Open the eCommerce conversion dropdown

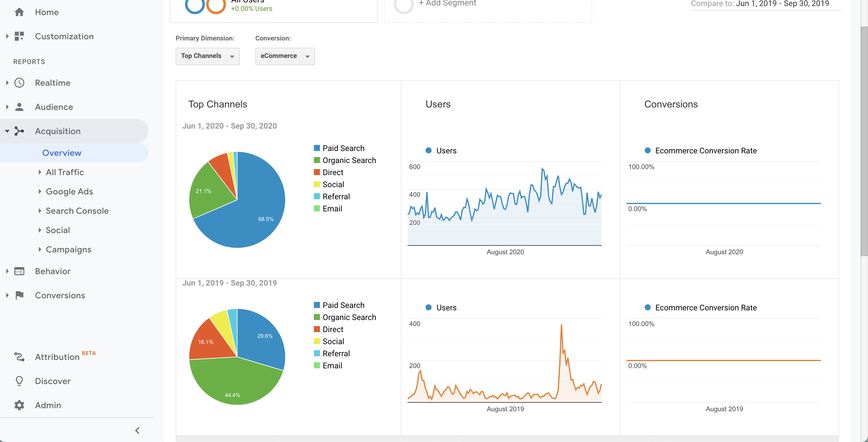[x=285, y=56]
